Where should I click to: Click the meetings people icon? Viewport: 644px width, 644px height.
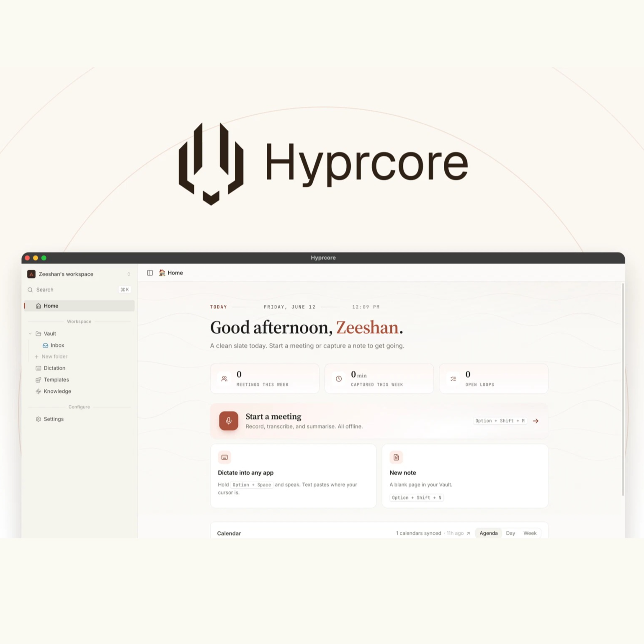pyautogui.click(x=224, y=379)
